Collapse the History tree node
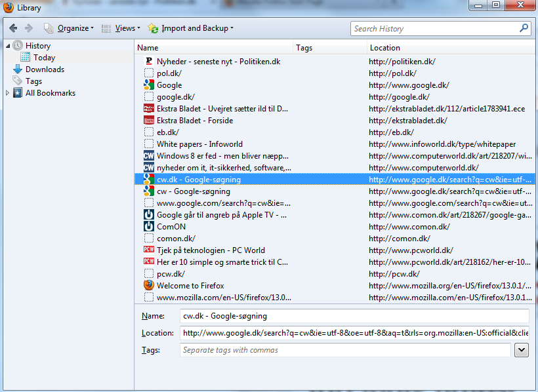 pos(8,46)
